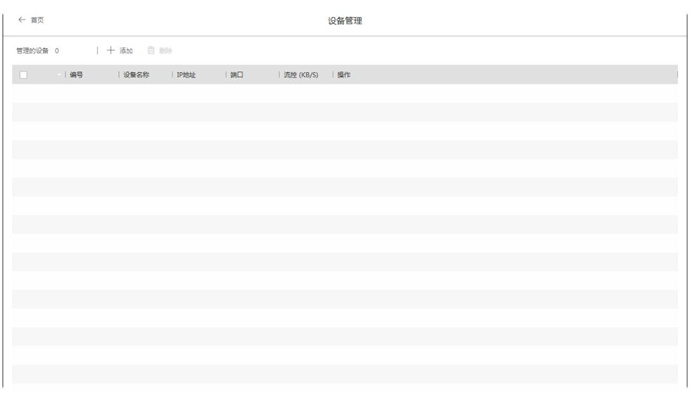
Task: Sort by the 设备名称 column header
Action: tap(136, 75)
